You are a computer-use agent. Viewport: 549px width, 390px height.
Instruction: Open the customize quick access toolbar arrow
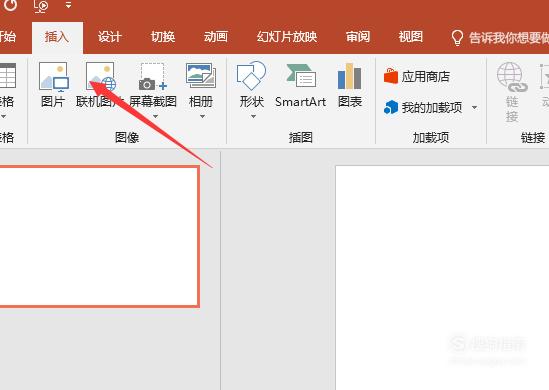point(68,5)
